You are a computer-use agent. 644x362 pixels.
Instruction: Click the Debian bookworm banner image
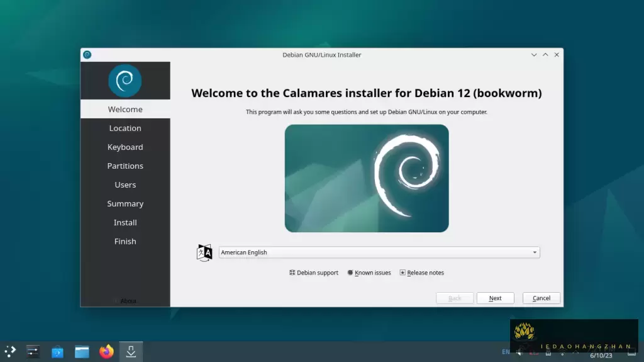click(367, 178)
